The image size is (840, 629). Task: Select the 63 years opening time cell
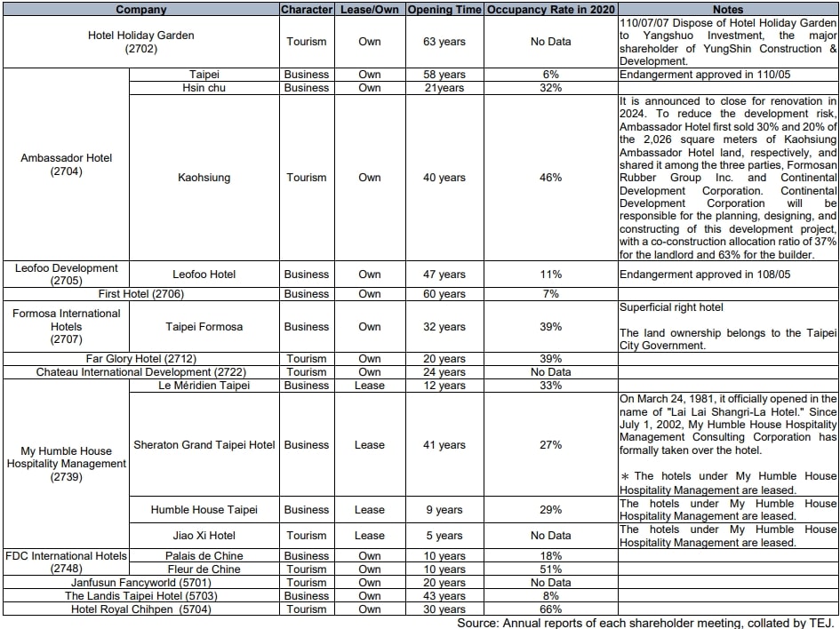[x=444, y=42]
